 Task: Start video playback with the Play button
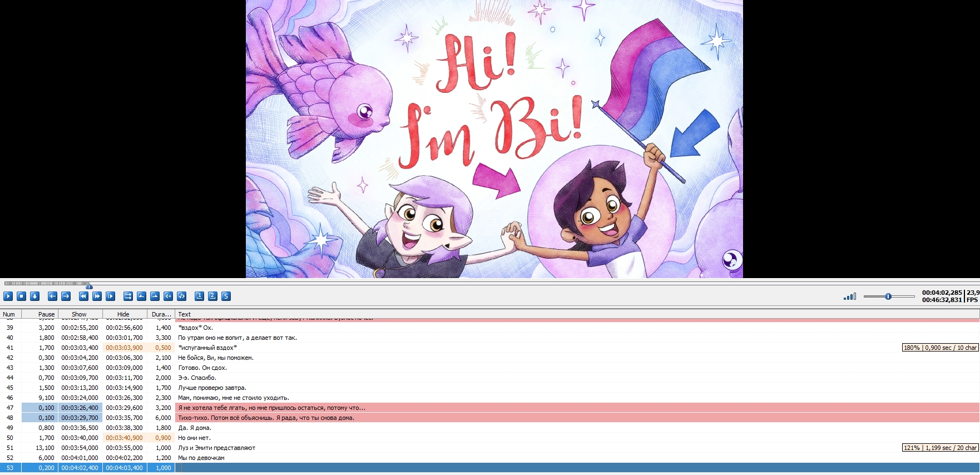(8, 296)
